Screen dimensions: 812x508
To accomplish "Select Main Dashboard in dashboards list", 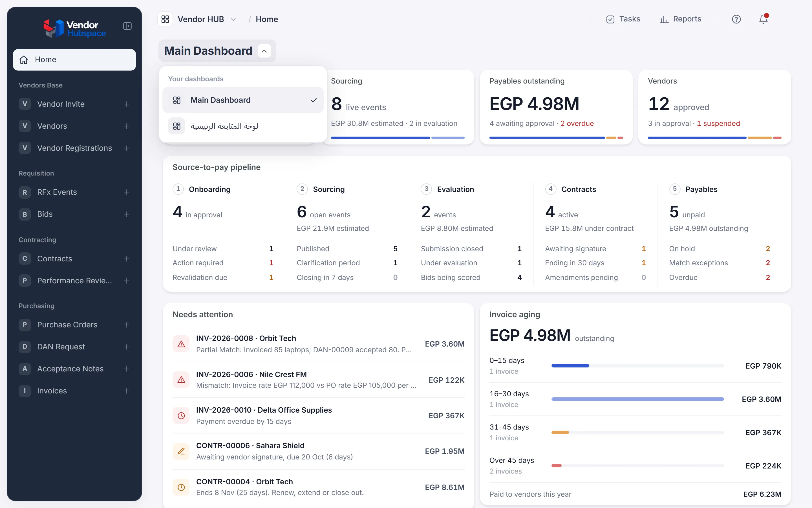I will 243,100.
